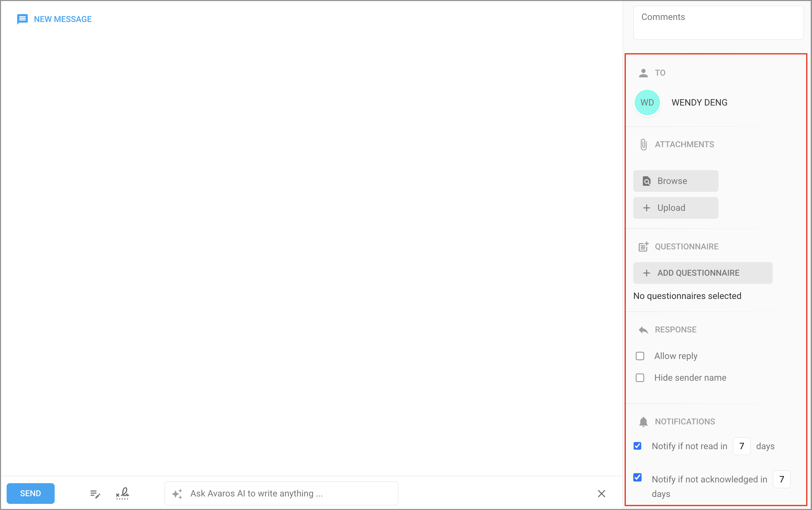Click the notifications bell icon
This screenshot has height=510, width=812.
click(643, 422)
